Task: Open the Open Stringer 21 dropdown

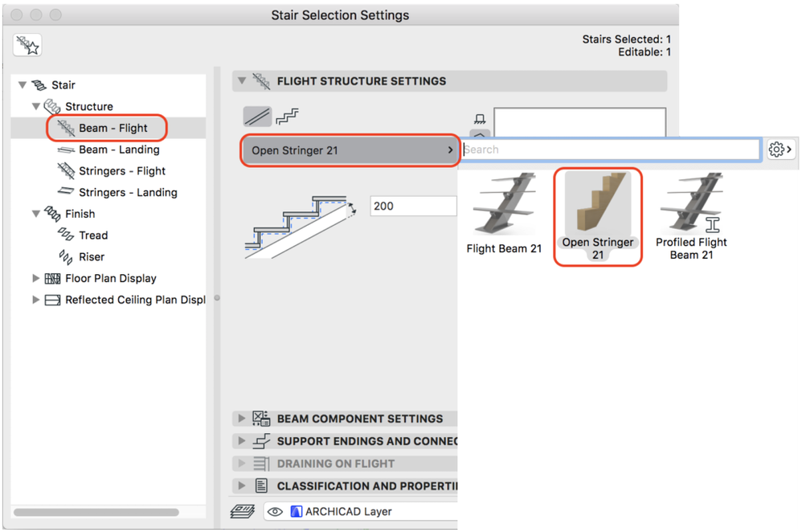Action: coord(350,150)
